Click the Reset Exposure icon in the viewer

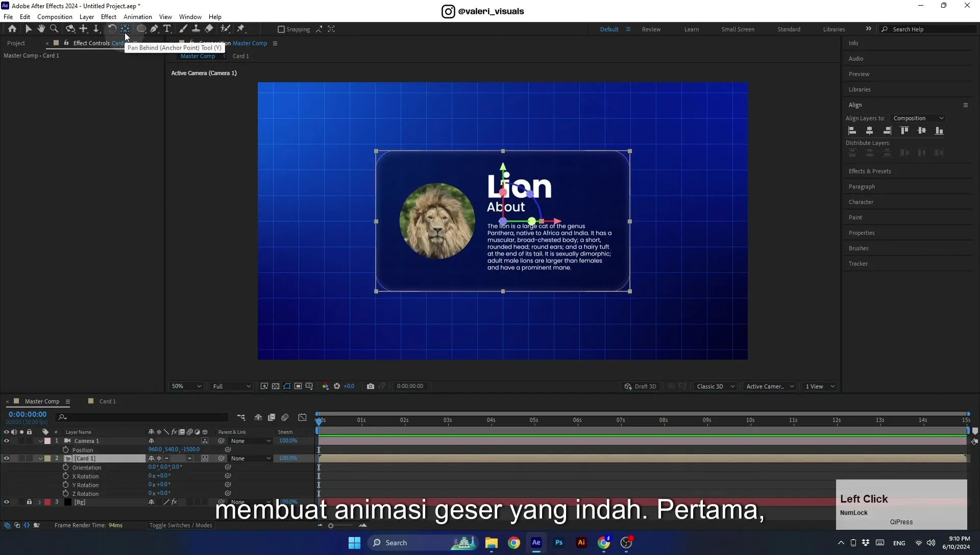pos(337,386)
